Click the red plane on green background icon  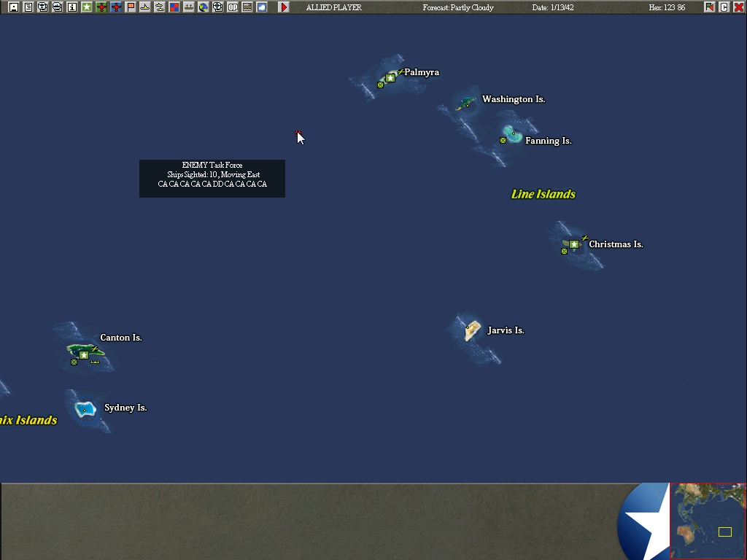click(x=101, y=7)
